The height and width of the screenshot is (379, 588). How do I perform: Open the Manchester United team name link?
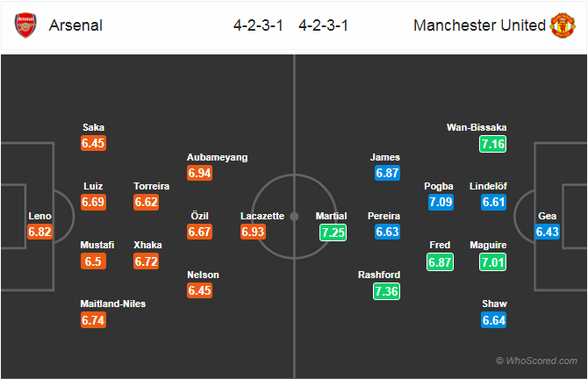480,25
